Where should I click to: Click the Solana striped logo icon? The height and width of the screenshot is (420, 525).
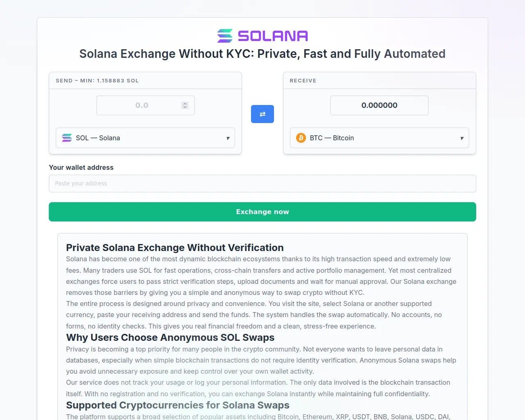pyautogui.click(x=225, y=36)
